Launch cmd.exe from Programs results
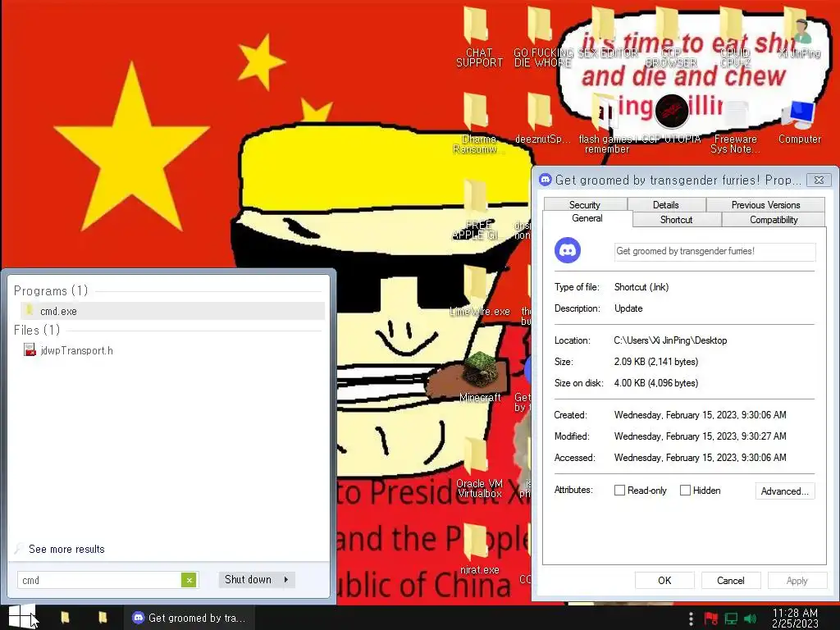 coord(172,311)
